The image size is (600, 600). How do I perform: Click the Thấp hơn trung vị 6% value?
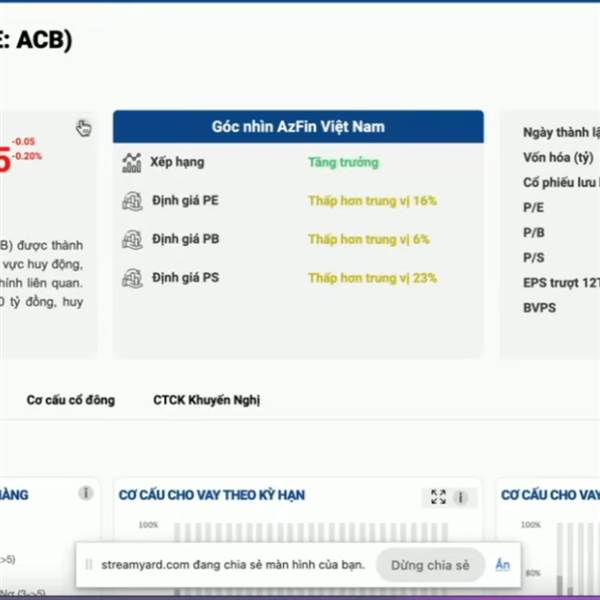tap(368, 240)
